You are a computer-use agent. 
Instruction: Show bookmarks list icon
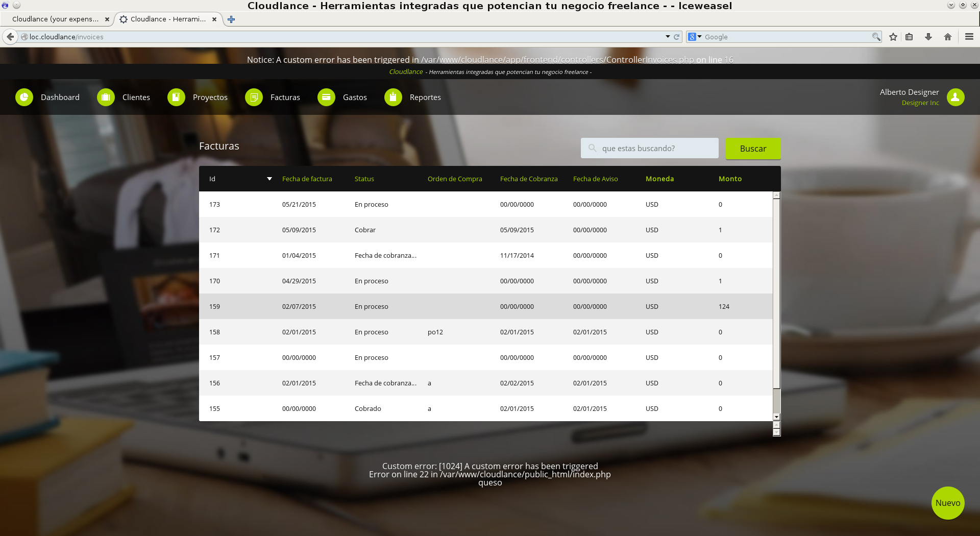point(909,37)
